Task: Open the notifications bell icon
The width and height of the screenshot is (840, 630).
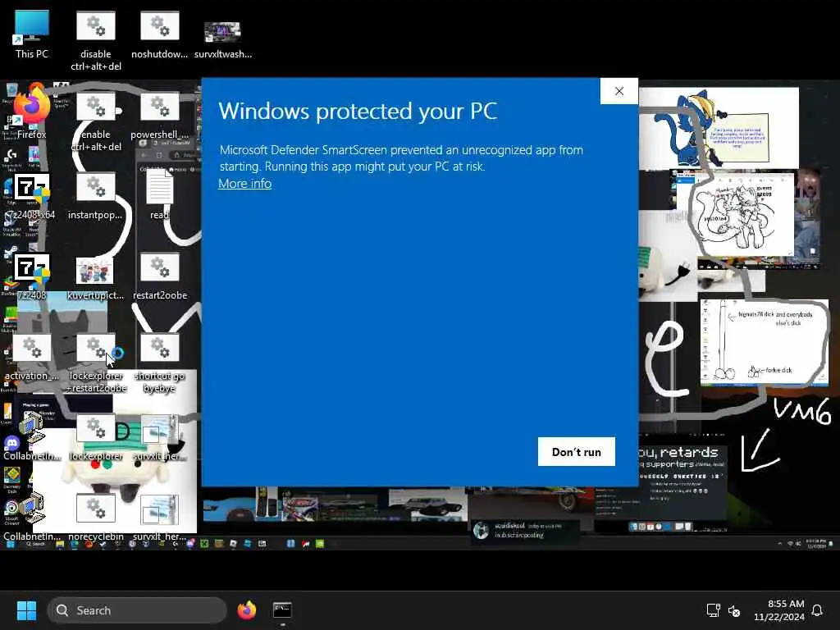Action: [818, 610]
